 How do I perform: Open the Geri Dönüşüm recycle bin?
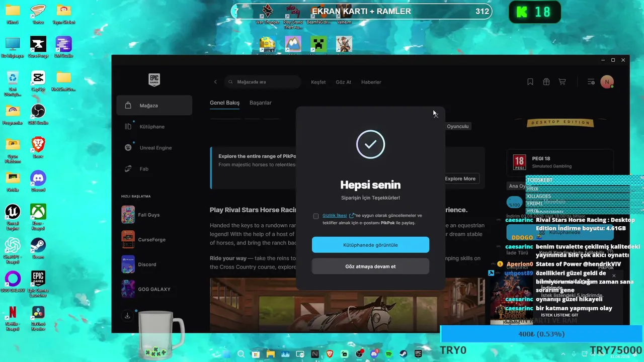pos(13,83)
